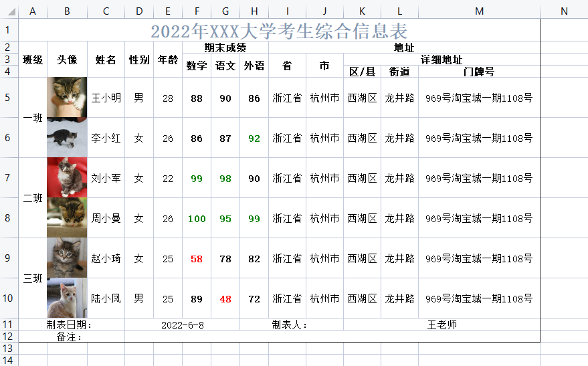Click the 头像 header cell
This screenshot has height=366, width=588.
pyautogui.click(x=67, y=60)
